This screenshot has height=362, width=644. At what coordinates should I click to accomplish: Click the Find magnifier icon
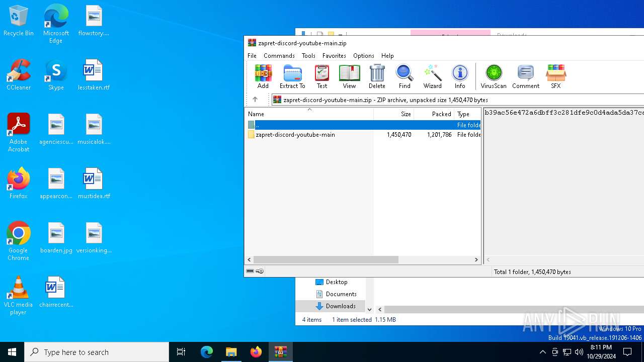click(x=405, y=76)
